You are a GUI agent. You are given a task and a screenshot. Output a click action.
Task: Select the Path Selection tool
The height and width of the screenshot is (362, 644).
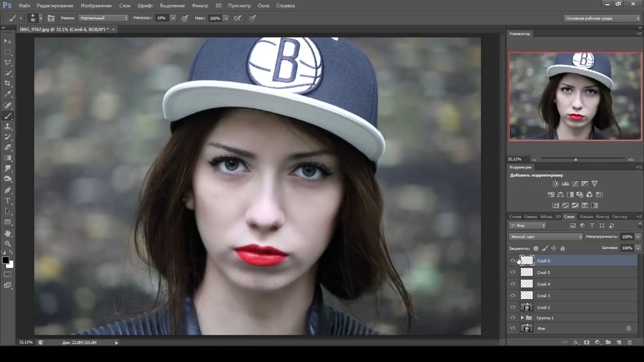(8, 212)
